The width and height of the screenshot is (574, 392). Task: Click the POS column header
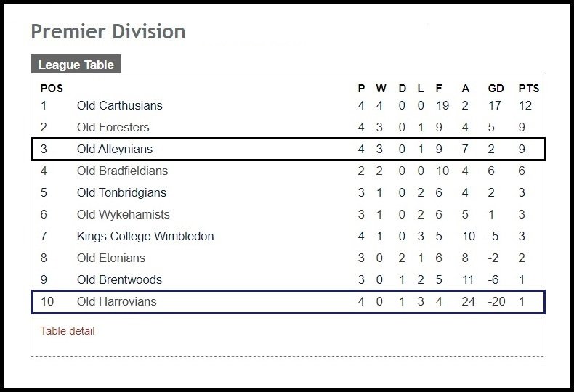52,89
